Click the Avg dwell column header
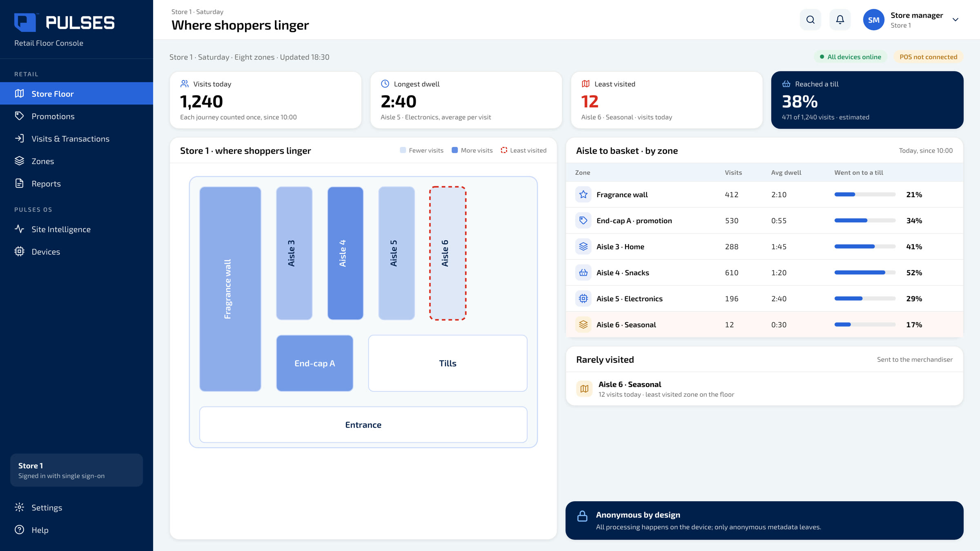 click(x=786, y=172)
